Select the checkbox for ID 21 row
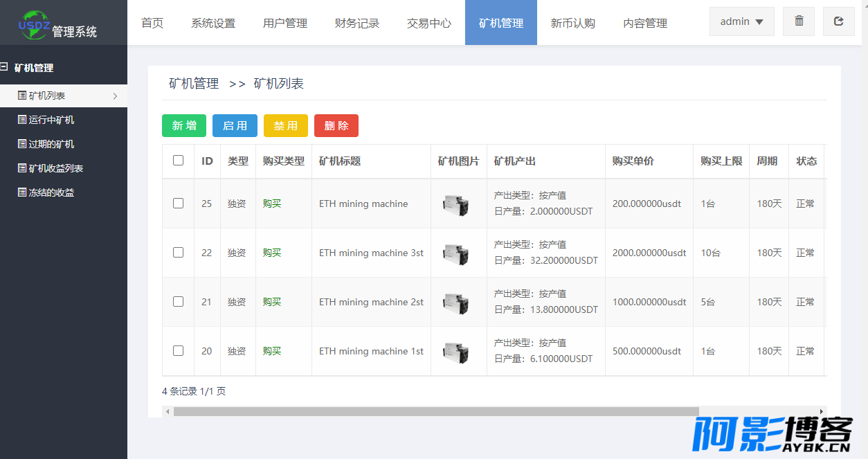868x459 pixels. 179,302
